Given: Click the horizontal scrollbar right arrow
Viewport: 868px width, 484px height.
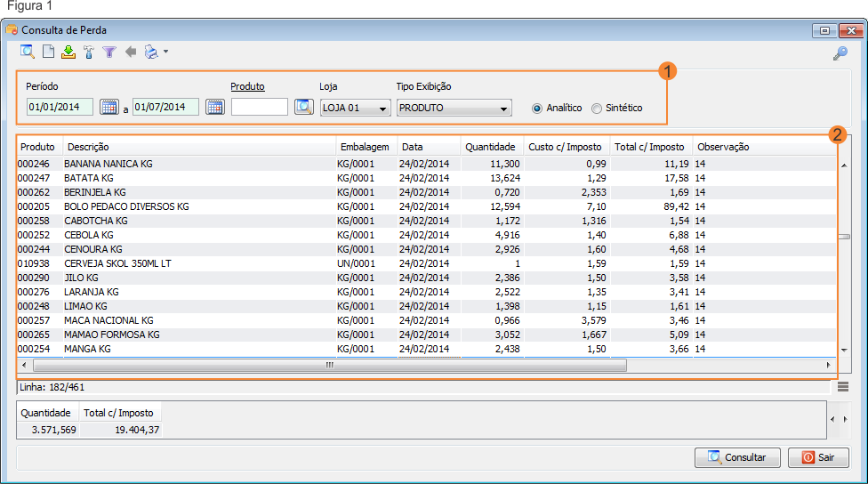Looking at the screenshot, I should click(x=829, y=365).
